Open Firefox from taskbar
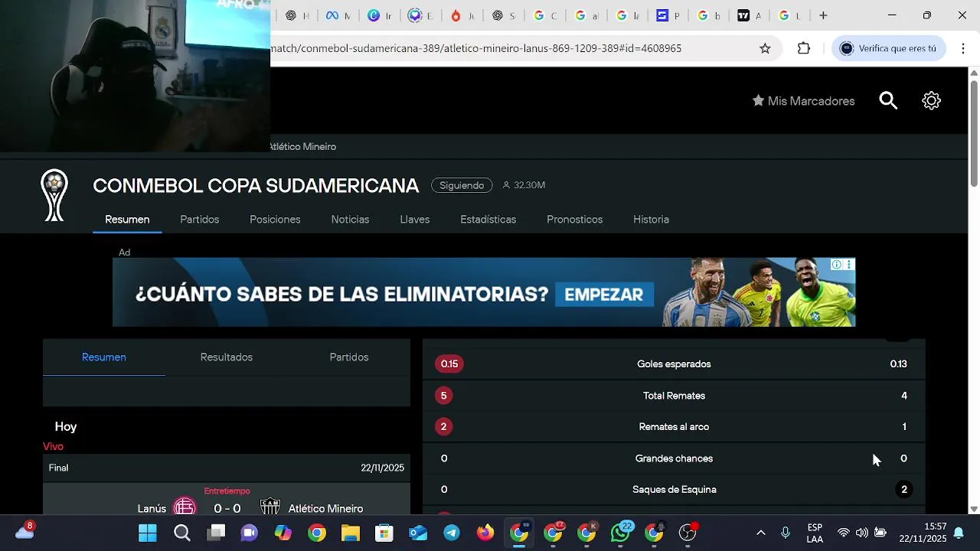This screenshot has height=551, width=980. tap(485, 533)
